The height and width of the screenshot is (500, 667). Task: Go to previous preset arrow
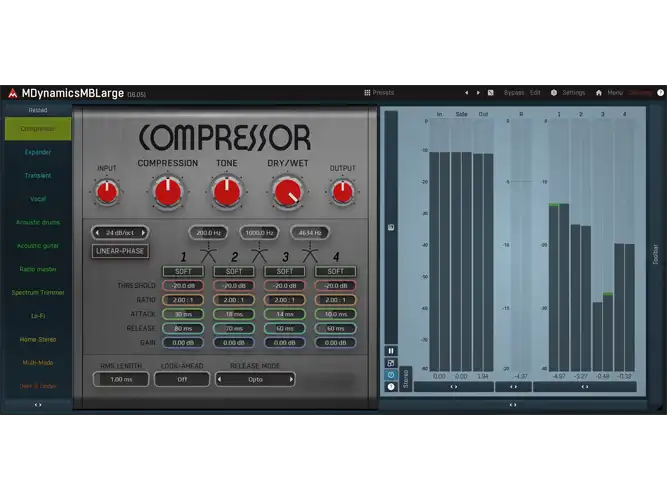tap(467, 92)
